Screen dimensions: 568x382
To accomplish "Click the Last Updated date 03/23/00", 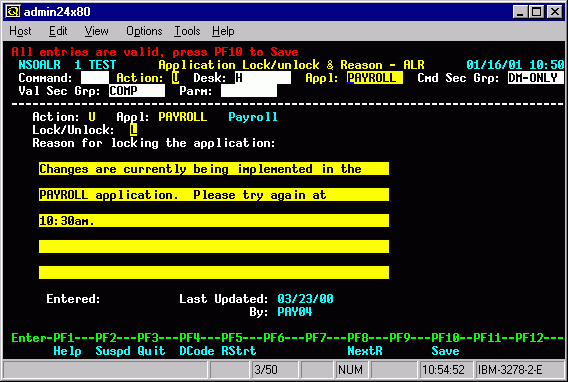I will coord(305,299).
